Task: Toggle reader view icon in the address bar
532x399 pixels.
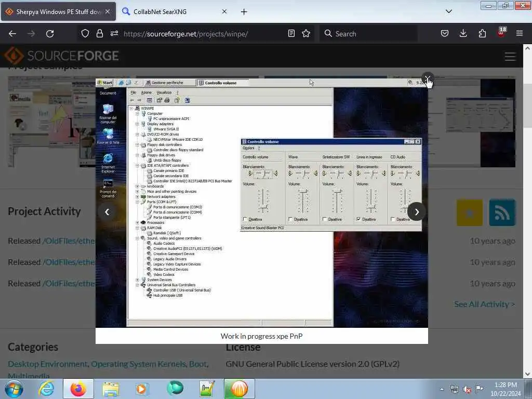Action: coord(291,34)
